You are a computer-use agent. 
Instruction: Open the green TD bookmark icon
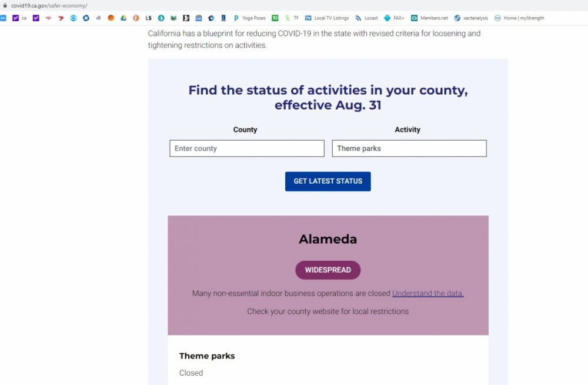[275, 18]
